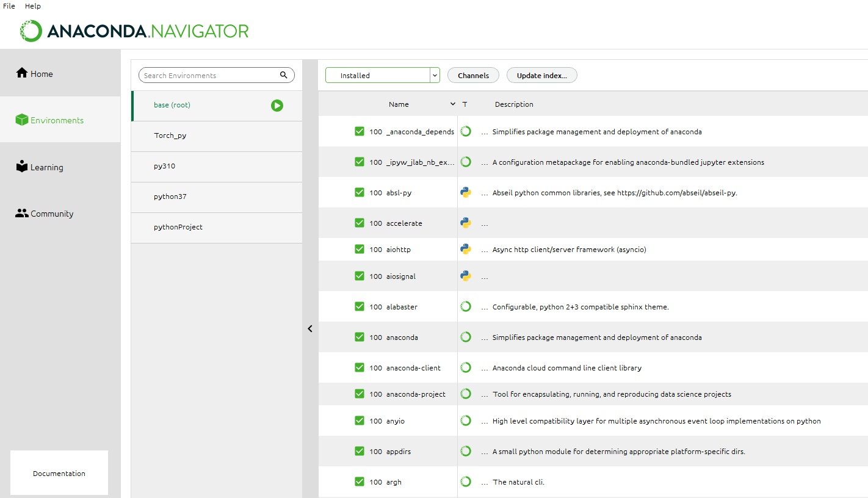Uncheck the absl-py package checkbox
868x498 pixels.
coord(360,192)
